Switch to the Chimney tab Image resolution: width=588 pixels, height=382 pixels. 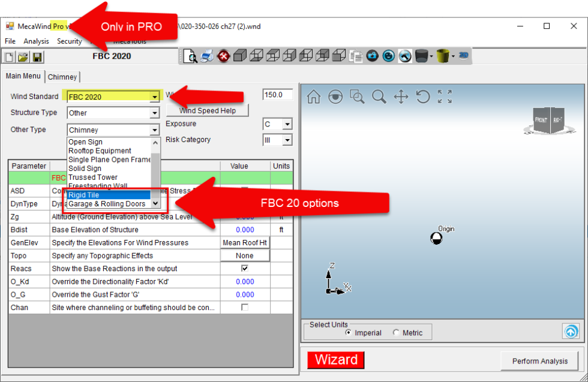[62, 77]
